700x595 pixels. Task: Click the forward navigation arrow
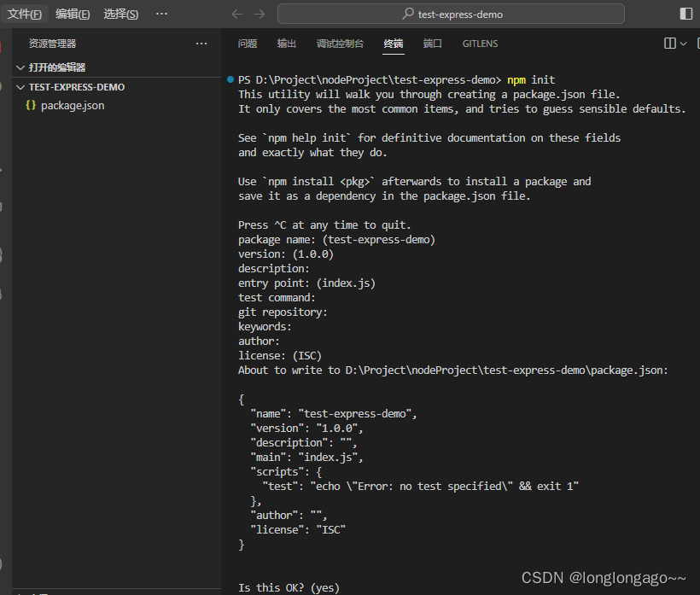coord(259,14)
